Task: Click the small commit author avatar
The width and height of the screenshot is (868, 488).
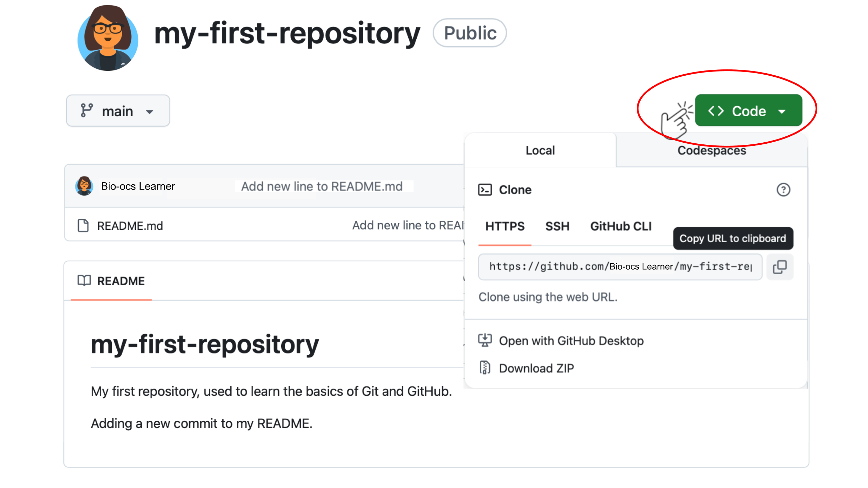Action: (x=84, y=186)
